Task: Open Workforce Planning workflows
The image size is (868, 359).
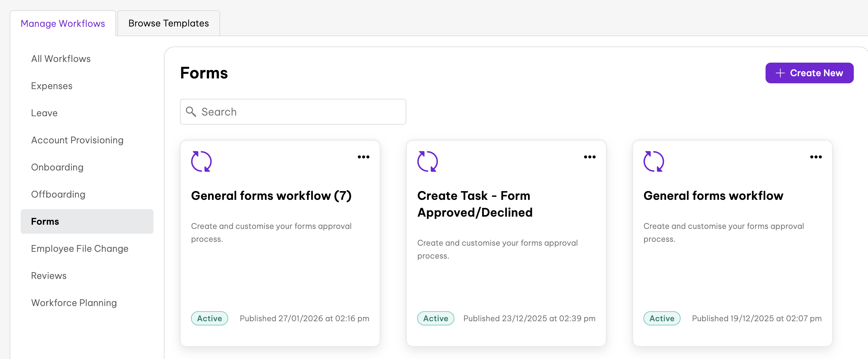Action: coord(74,303)
